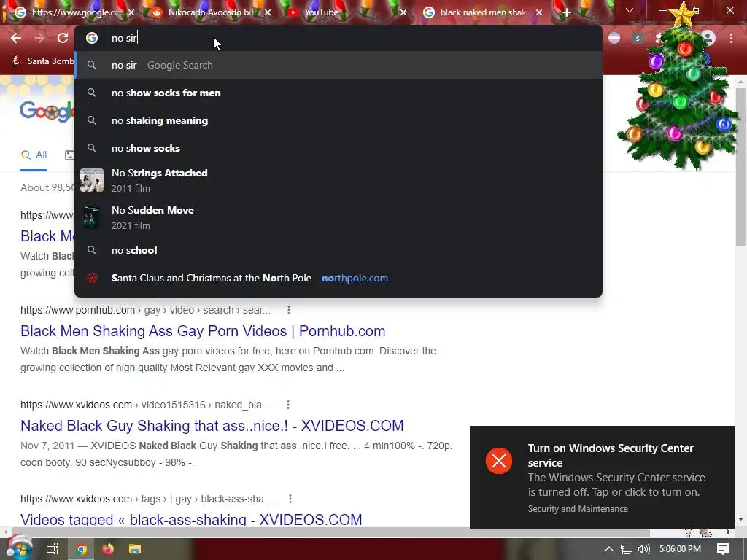This screenshot has height=560, width=747.
Task: Choose the 'no shaking meaning' suggestion
Action: pos(338,120)
